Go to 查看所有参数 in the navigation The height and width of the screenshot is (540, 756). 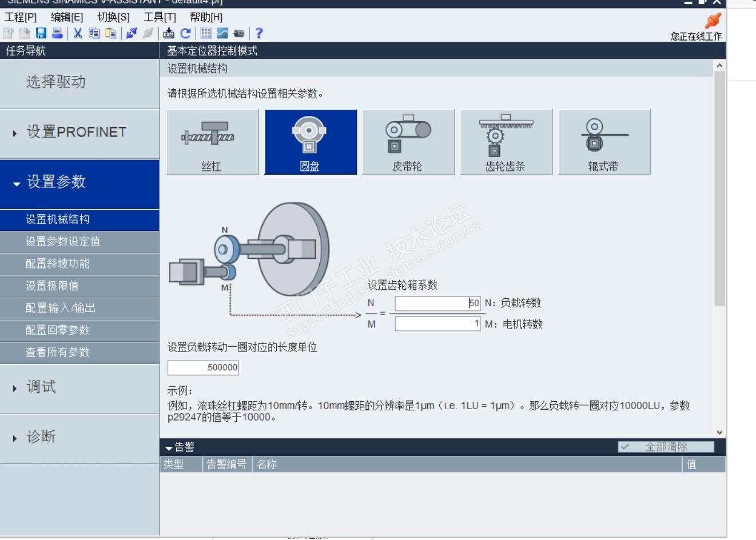(x=79, y=353)
